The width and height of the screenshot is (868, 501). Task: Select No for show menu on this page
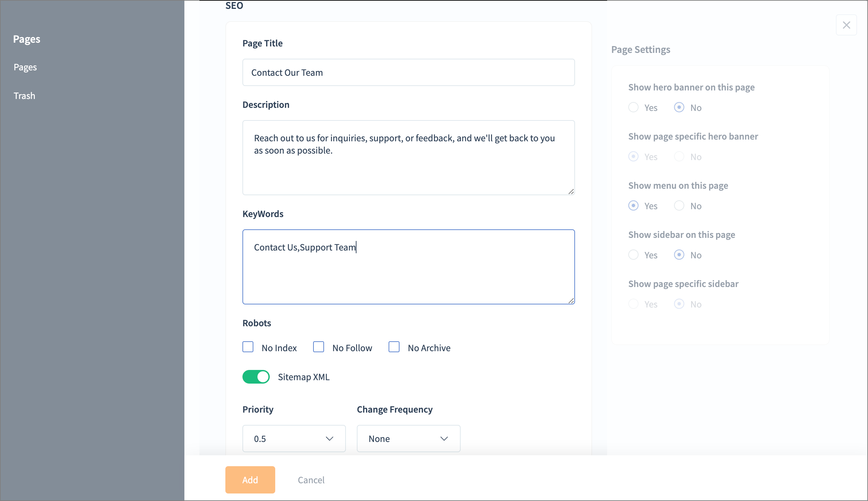(x=679, y=206)
